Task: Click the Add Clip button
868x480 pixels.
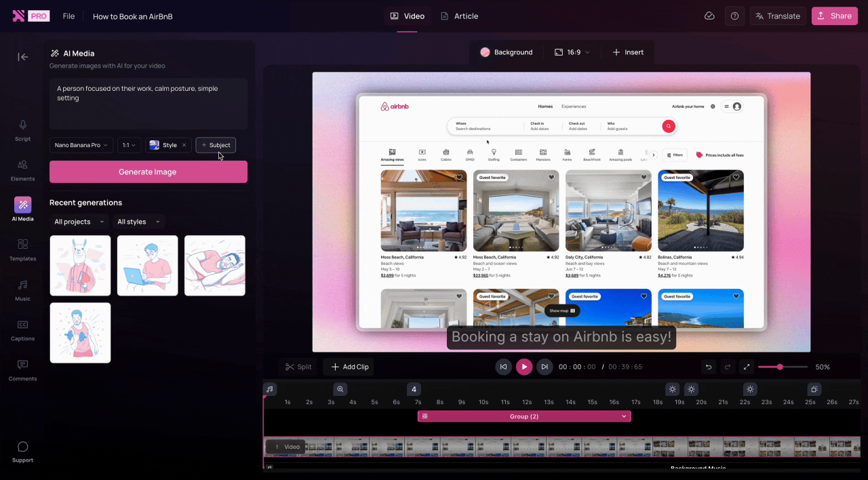Action: tap(349, 367)
